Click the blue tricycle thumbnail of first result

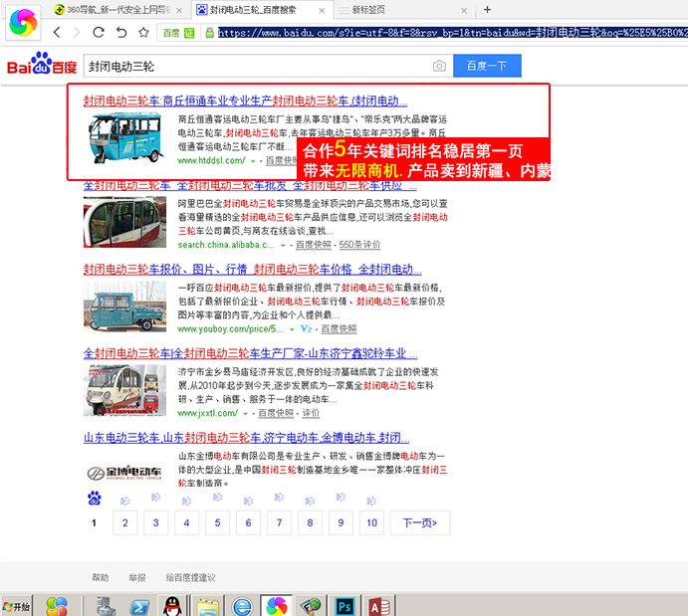point(125,138)
